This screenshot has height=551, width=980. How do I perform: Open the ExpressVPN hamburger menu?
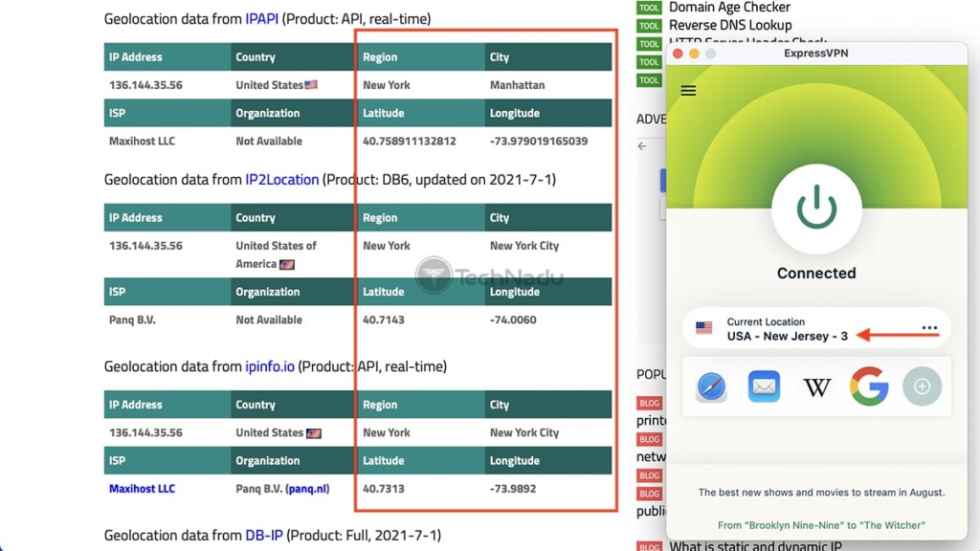click(x=688, y=91)
